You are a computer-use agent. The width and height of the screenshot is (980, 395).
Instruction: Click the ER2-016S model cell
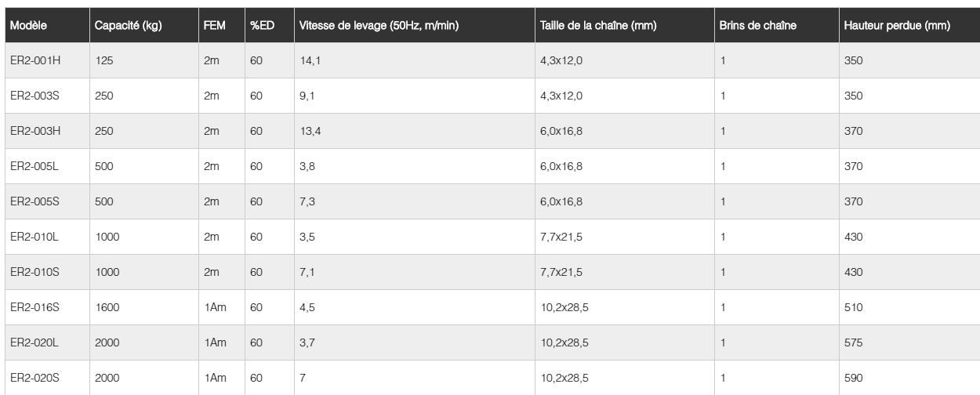[x=35, y=307]
